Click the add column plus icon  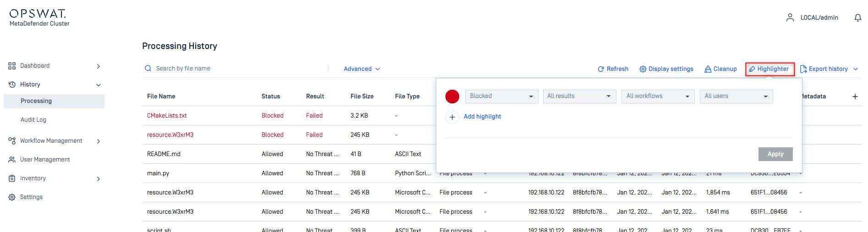[x=855, y=97]
